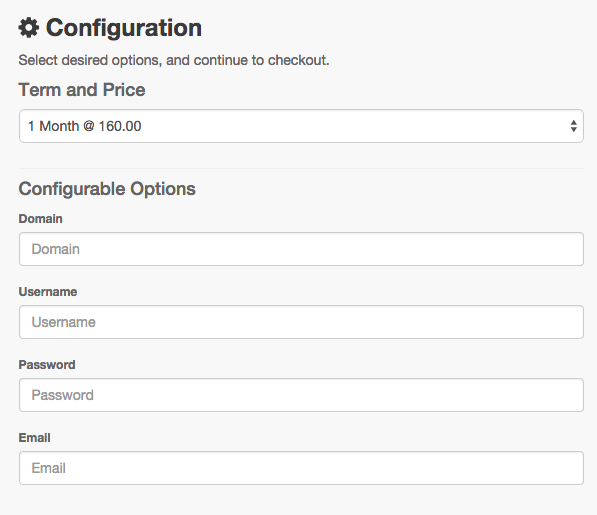597x515 pixels.
Task: Click the bold Password field label
Action: 47,365
